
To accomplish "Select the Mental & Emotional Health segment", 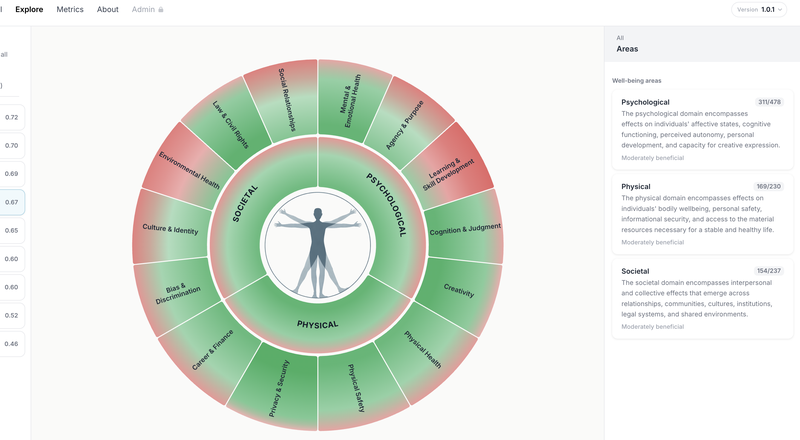I will coord(349,100).
